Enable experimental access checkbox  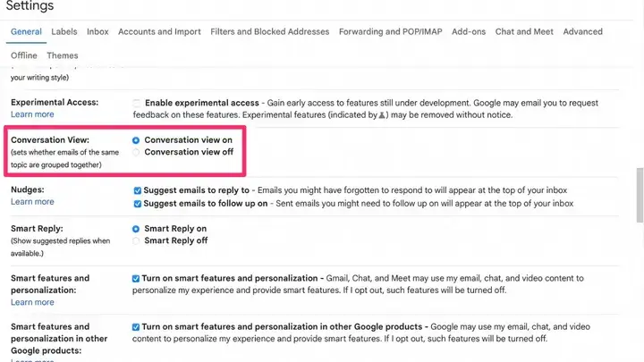pos(136,104)
